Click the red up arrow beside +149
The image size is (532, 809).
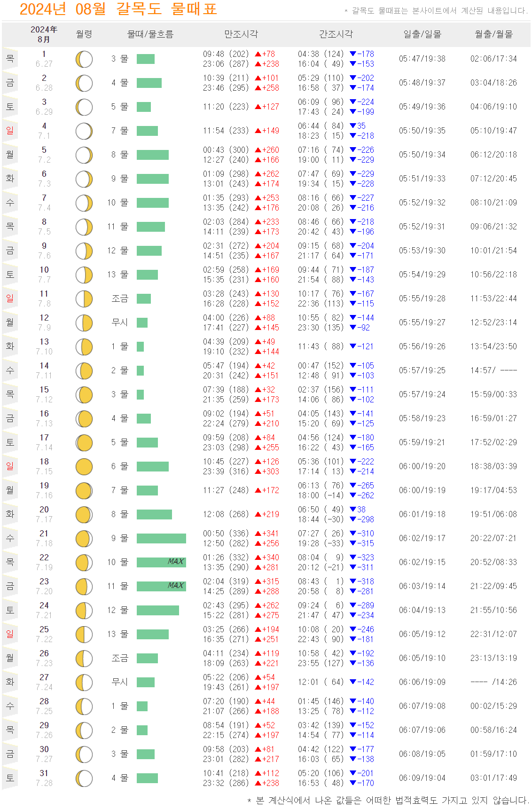point(258,131)
